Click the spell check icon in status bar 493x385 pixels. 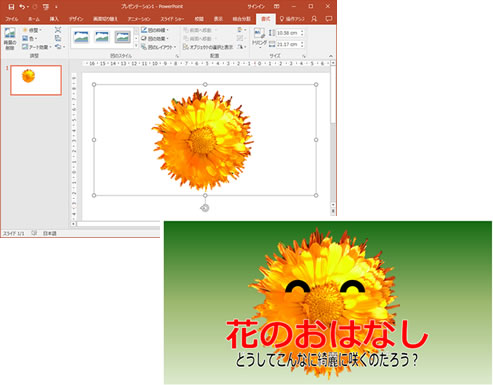tap(34, 233)
